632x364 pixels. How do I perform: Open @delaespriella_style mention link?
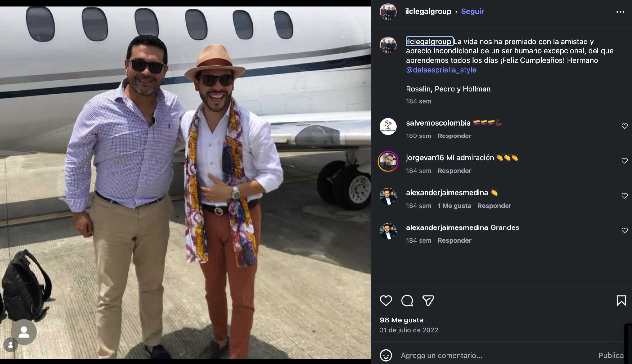[x=441, y=70]
